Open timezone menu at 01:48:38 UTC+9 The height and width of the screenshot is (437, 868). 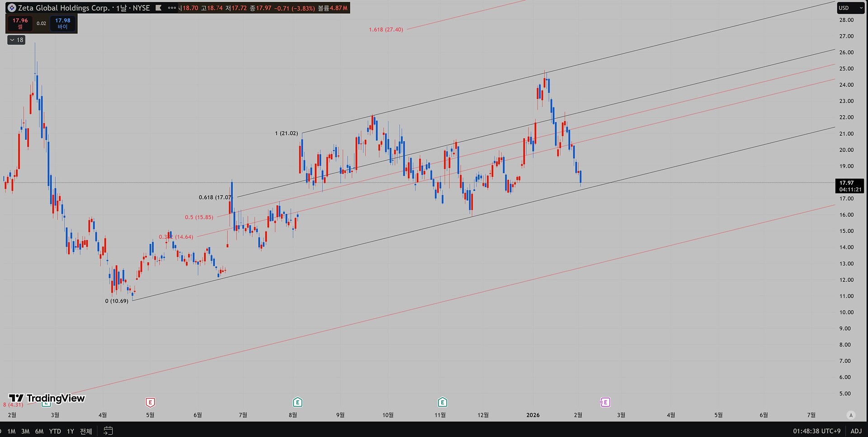816,431
